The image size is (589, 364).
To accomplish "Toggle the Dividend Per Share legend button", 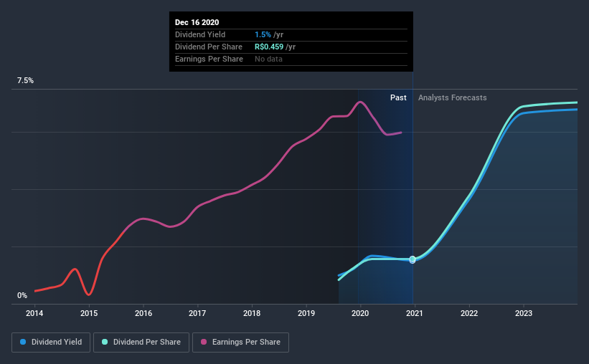I will [141, 343].
